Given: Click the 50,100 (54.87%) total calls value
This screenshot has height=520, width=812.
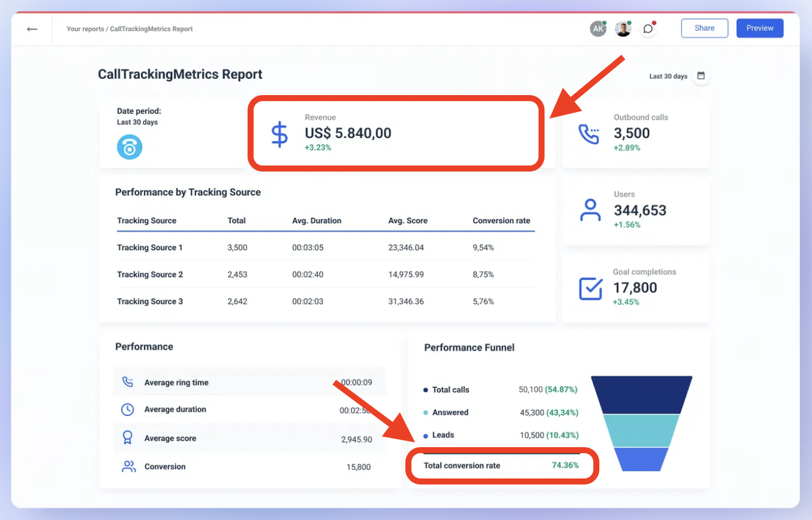Looking at the screenshot, I should tap(548, 389).
